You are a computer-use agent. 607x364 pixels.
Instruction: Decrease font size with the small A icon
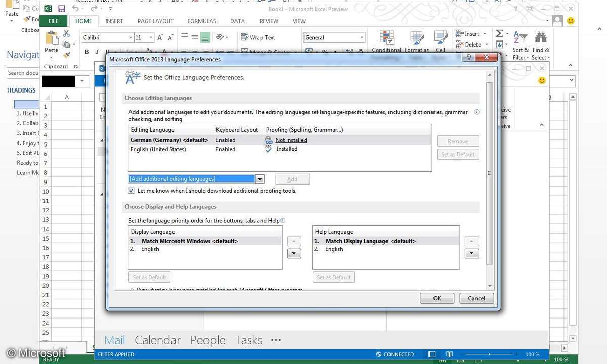coord(171,37)
